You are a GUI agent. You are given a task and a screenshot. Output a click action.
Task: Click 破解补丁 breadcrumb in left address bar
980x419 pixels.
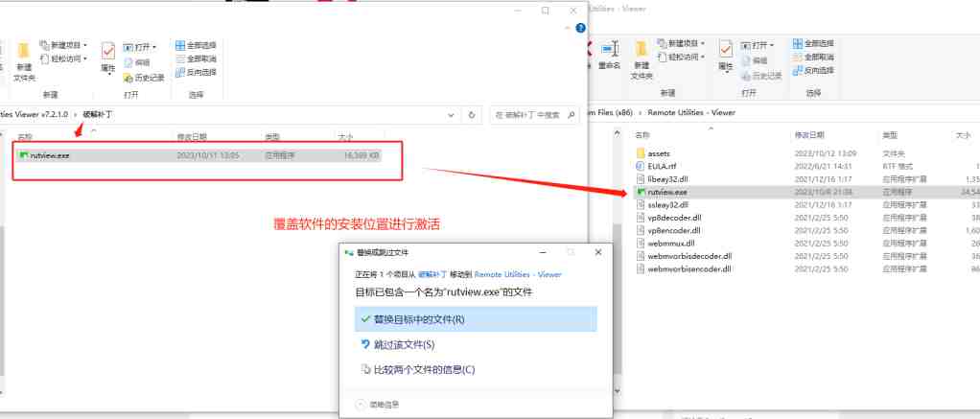coord(98,115)
